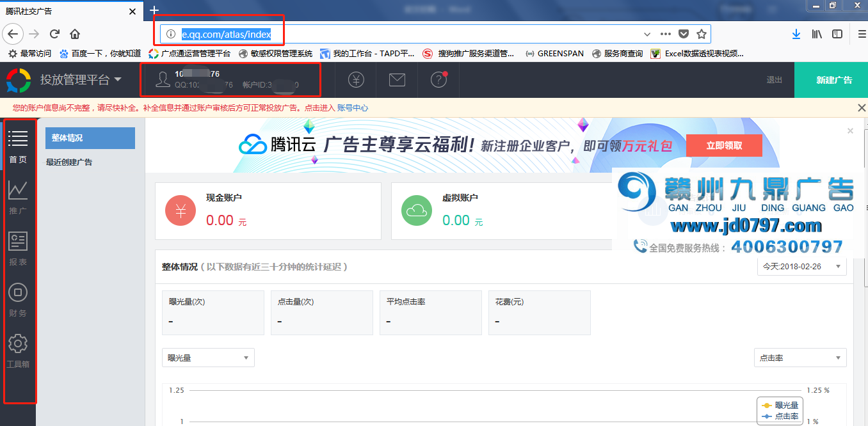Click the page vertical scrollbar
This screenshot has width=868, height=426.
[x=865, y=208]
